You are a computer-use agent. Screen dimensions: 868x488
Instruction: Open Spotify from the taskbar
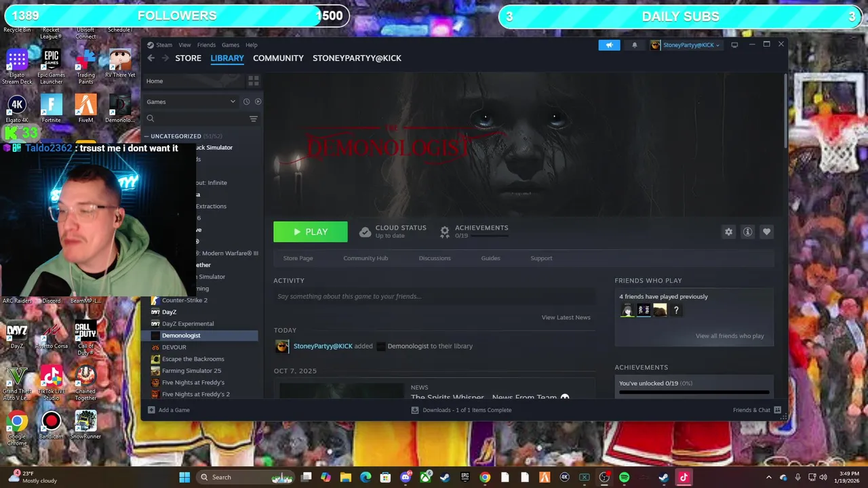pyautogui.click(x=624, y=477)
